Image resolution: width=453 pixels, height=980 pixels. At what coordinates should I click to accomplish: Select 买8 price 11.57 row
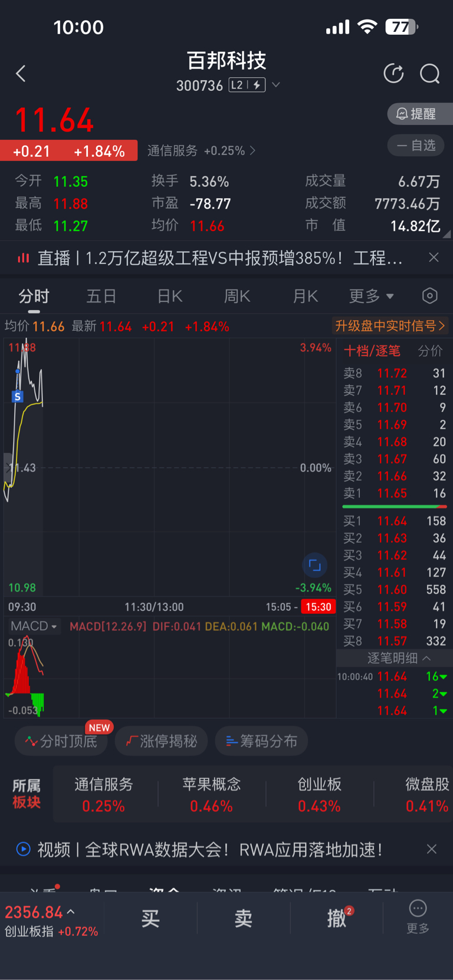395,641
